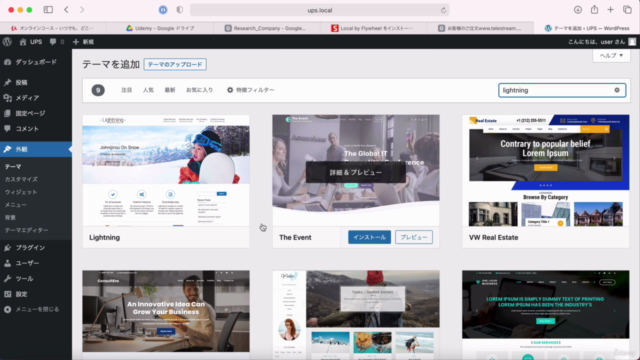The width and height of the screenshot is (640, 360).
Task: Open the user profile avatar at top right
Action: pos(632,42)
